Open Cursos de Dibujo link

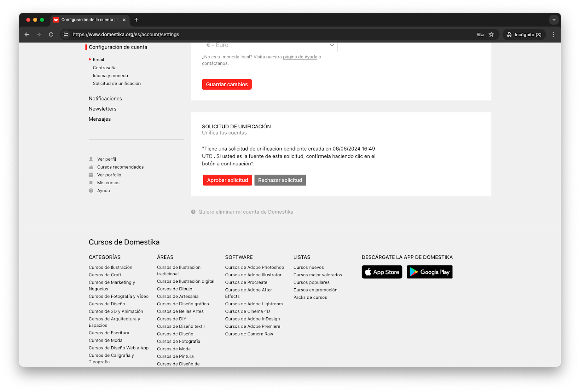click(x=174, y=289)
